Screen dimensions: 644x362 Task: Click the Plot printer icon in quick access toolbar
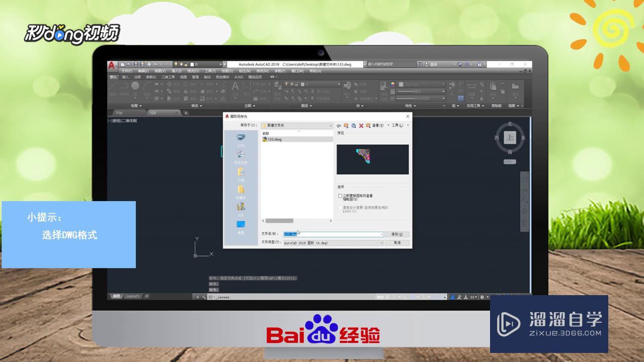point(149,64)
